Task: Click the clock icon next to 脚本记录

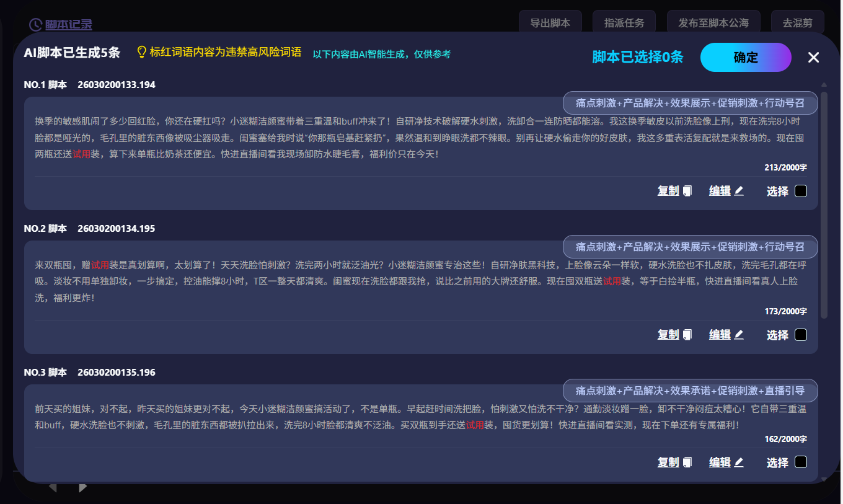Action: point(35,24)
